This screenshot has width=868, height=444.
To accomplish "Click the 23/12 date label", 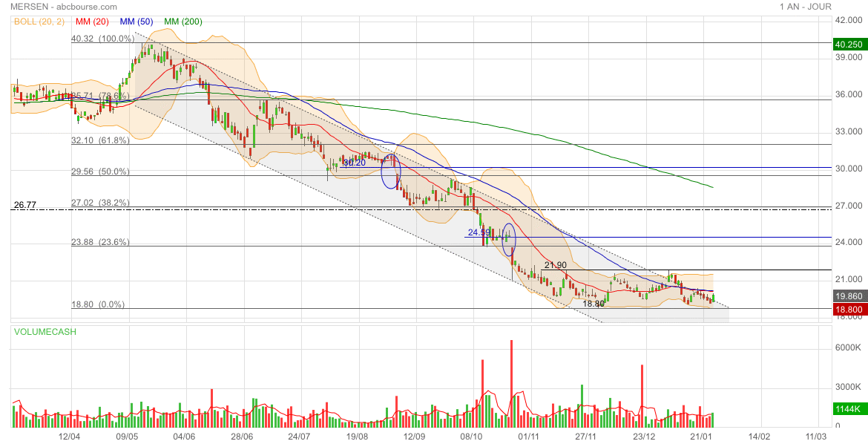I will click(644, 437).
